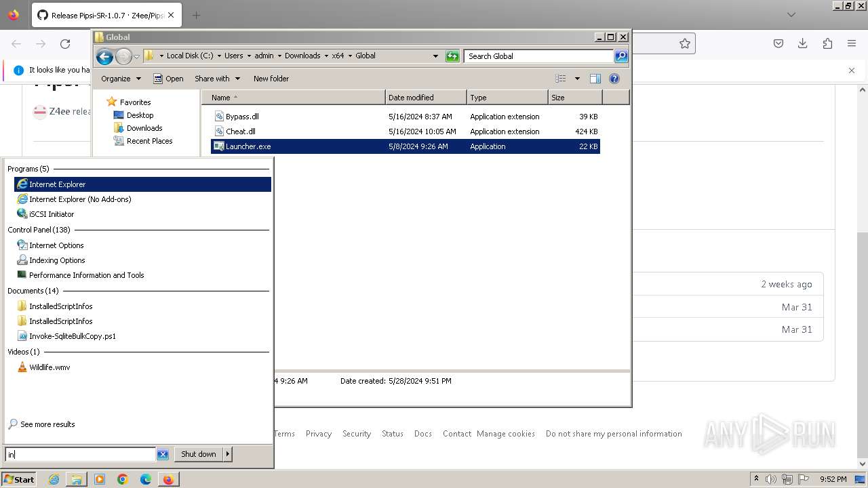The image size is (868, 488).
Task: Click See more results link
Action: pos(47,424)
